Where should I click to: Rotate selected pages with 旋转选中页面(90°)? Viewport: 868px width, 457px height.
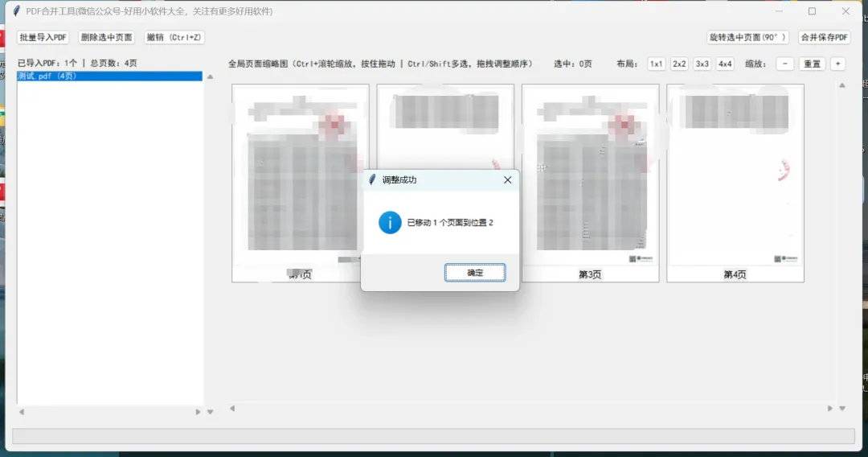click(x=747, y=37)
